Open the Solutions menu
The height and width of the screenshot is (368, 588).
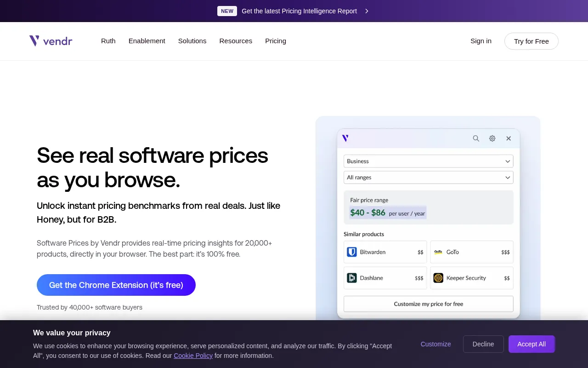click(x=192, y=41)
